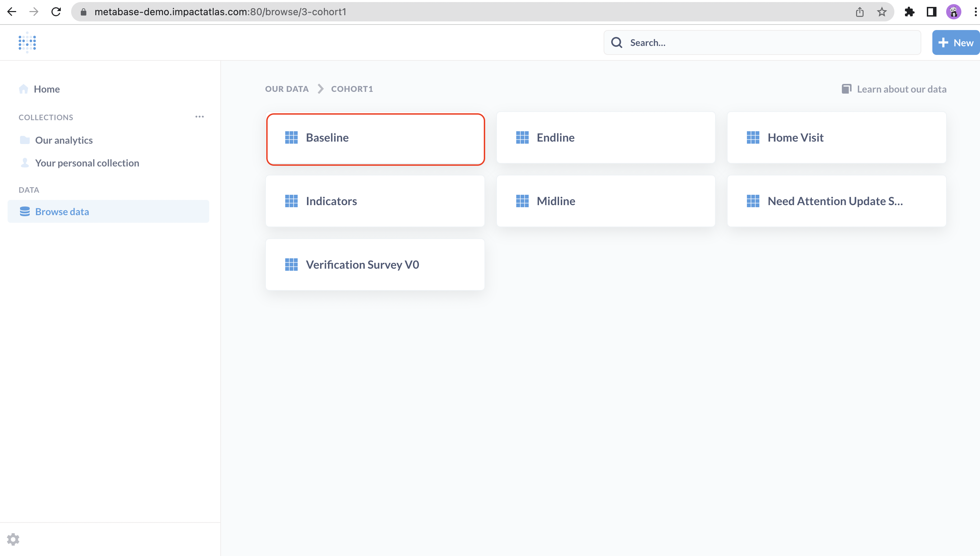This screenshot has height=556, width=980.
Task: Click the Baseline table grid icon
Action: (292, 137)
